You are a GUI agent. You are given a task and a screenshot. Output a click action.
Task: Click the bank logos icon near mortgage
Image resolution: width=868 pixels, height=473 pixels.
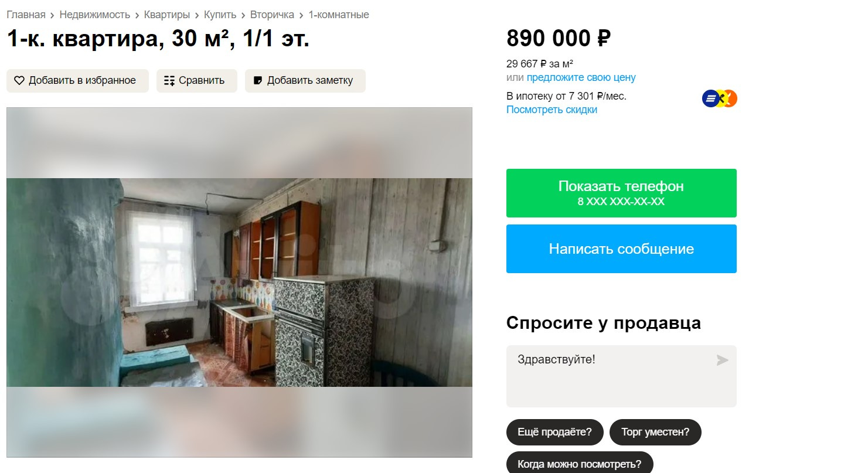pos(719,98)
